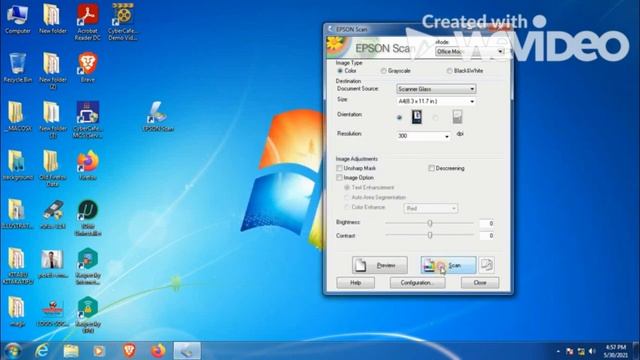Open the Document Source dropdown
The width and height of the screenshot is (640, 360).
pyautogui.click(x=436, y=89)
